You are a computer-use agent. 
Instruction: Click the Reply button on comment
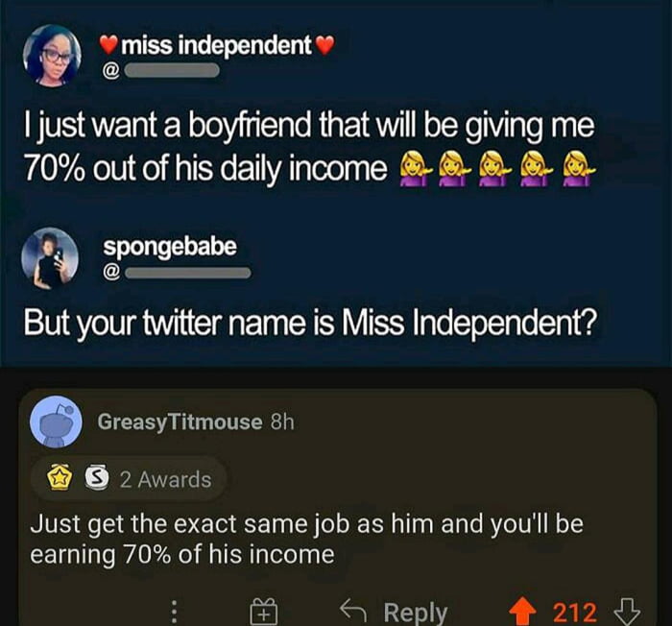pyautogui.click(x=394, y=612)
